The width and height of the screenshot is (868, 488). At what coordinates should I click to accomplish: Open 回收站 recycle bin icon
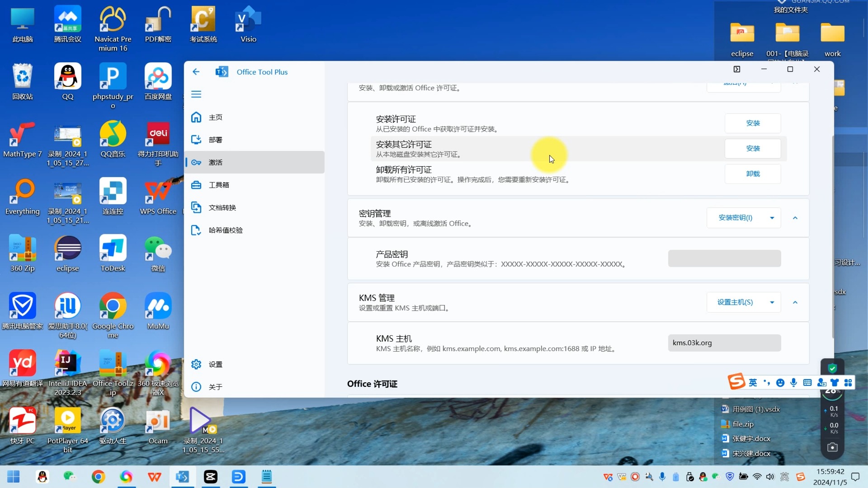[23, 82]
